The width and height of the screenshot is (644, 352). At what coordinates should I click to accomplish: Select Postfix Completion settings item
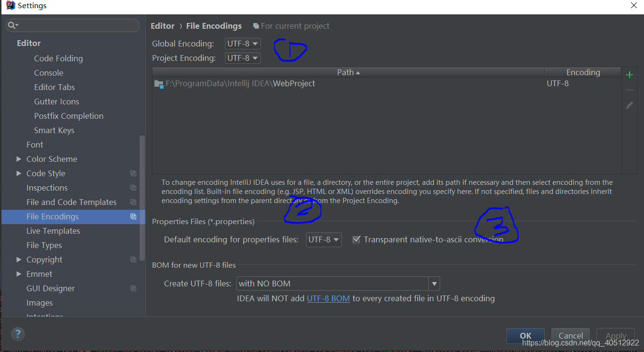[69, 116]
